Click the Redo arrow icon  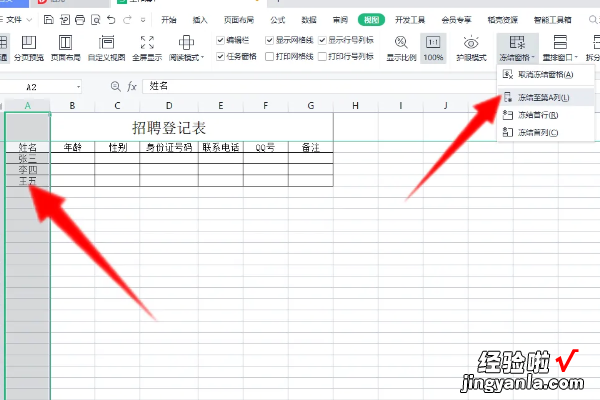click(127, 20)
